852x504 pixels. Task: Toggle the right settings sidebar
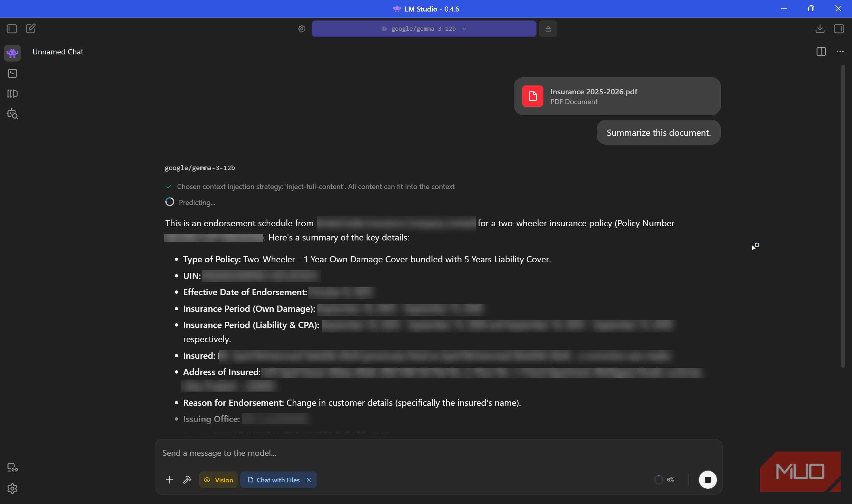coord(838,28)
